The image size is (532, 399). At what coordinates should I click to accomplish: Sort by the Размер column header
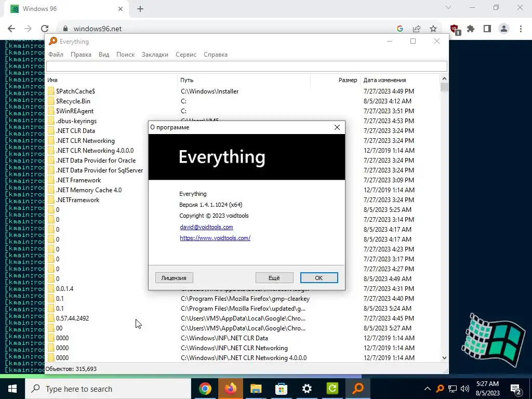pyautogui.click(x=335, y=80)
